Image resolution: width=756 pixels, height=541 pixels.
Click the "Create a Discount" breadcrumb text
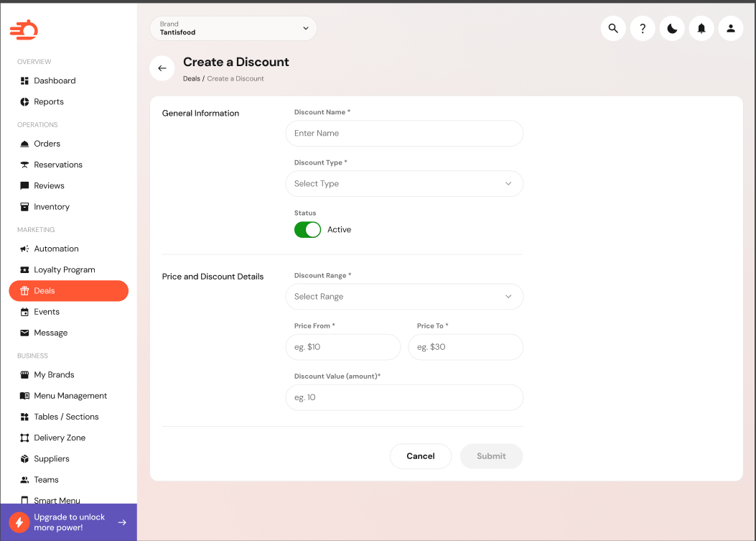pos(235,78)
